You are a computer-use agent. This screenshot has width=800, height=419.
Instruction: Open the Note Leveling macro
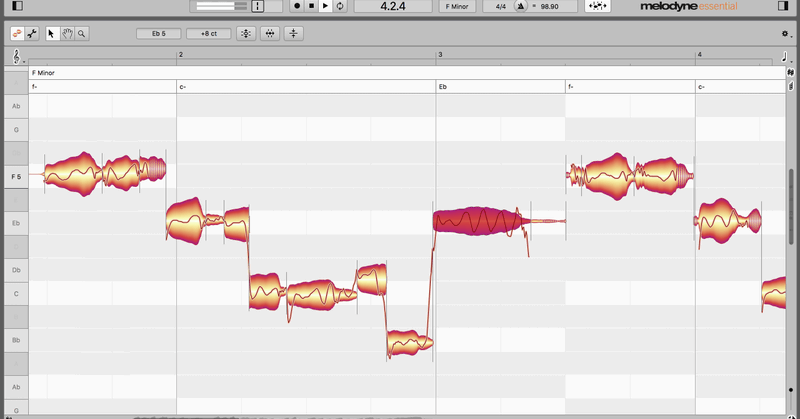pyautogui.click(x=293, y=34)
